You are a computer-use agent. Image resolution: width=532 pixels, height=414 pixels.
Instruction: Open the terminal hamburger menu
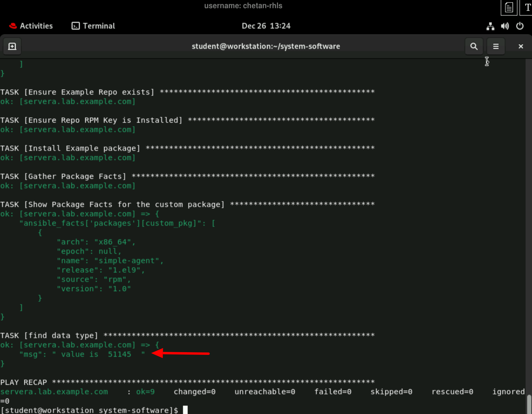tap(496, 46)
